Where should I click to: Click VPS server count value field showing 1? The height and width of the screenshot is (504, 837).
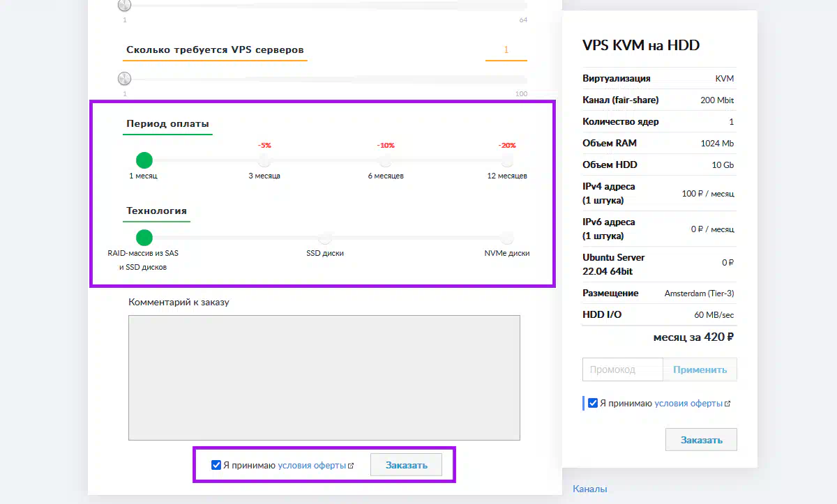pyautogui.click(x=506, y=50)
